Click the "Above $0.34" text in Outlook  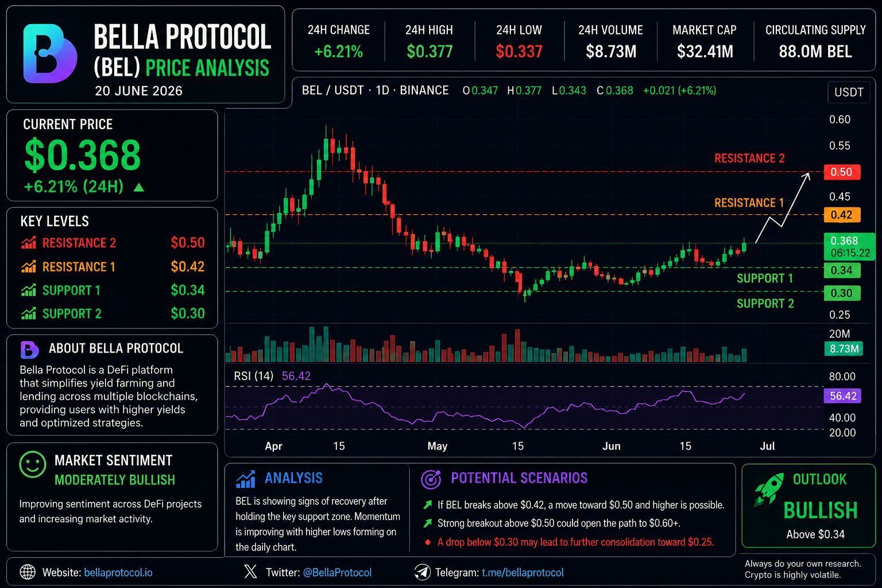click(x=815, y=535)
